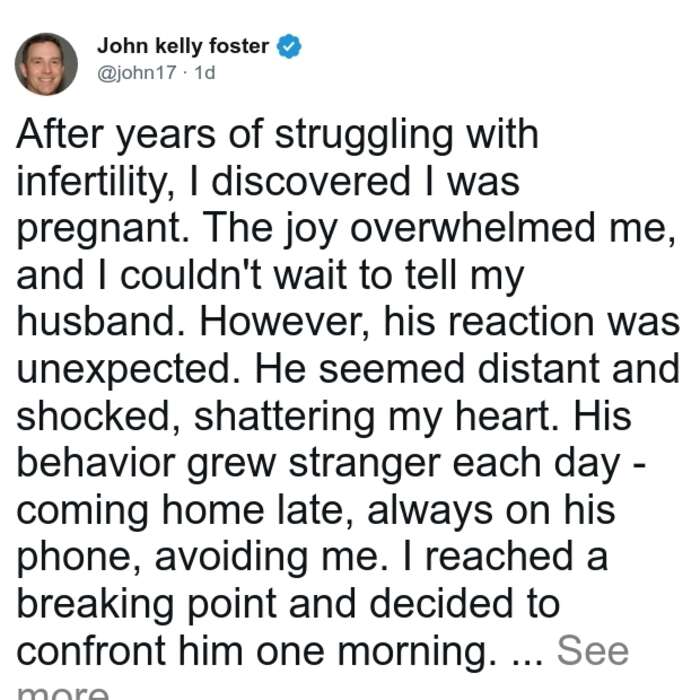Click the blue verified checkmark badge
700x700 pixels.
tap(289, 46)
